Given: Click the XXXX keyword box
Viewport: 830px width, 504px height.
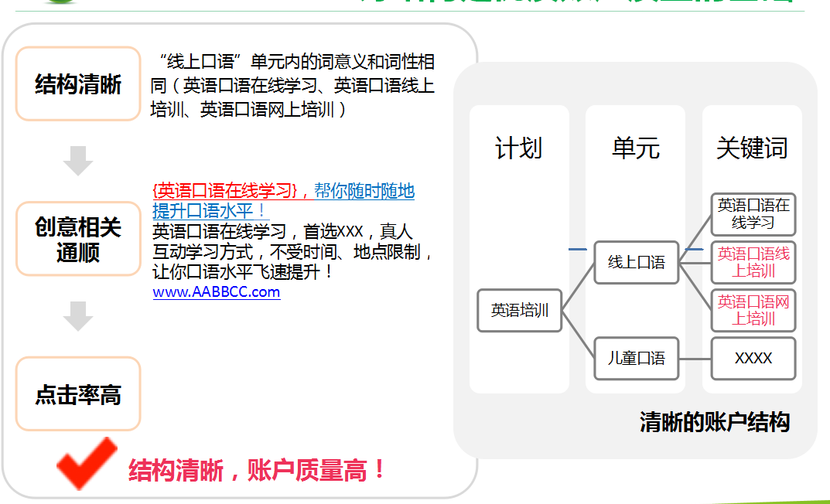Looking at the screenshot, I should click(x=753, y=359).
